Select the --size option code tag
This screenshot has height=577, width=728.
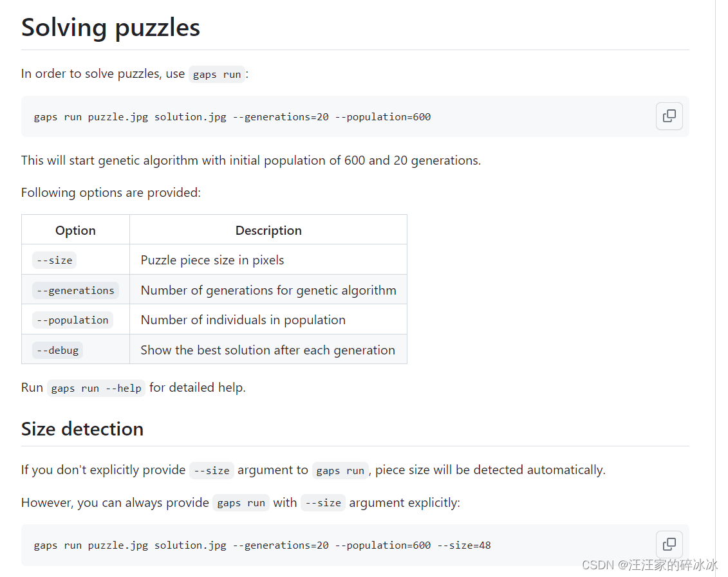[54, 261]
